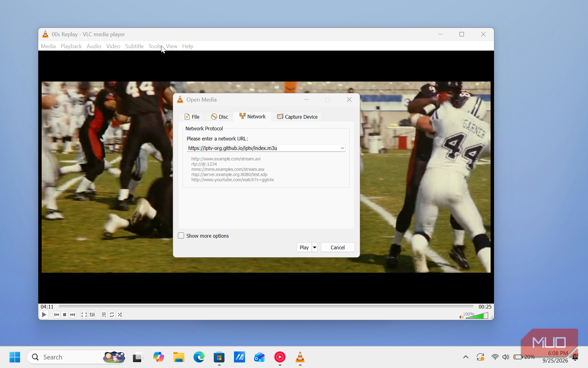Maximize the VLC media player window
This screenshot has height=368, width=588.
462,34
